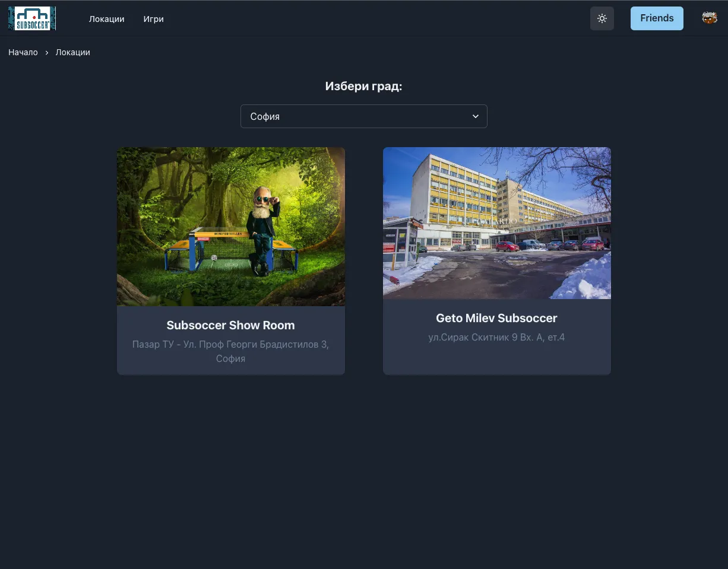The width and height of the screenshot is (728, 569).
Task: Open the Subsoccer Show Room forest thumbnail
Action: click(231, 227)
